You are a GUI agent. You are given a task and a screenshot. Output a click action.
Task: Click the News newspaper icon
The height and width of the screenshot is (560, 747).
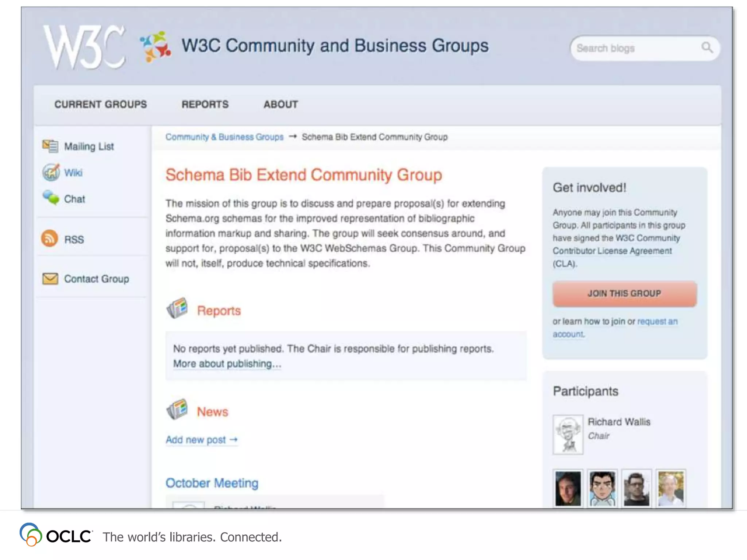click(x=177, y=409)
